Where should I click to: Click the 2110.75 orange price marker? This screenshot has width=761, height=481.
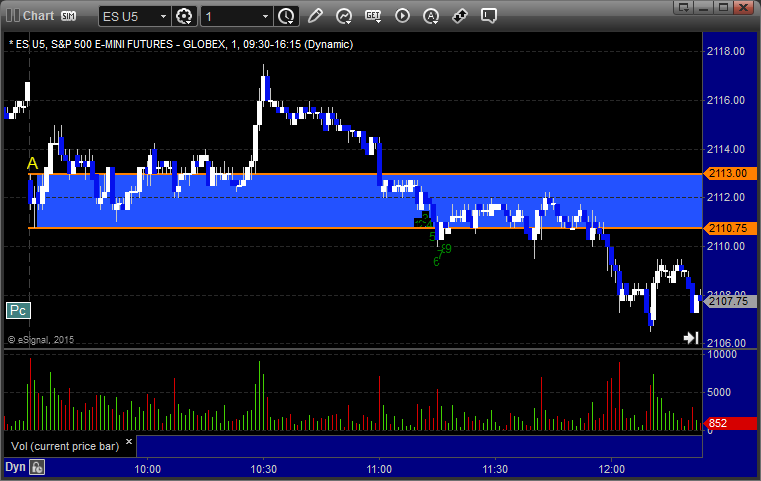730,228
